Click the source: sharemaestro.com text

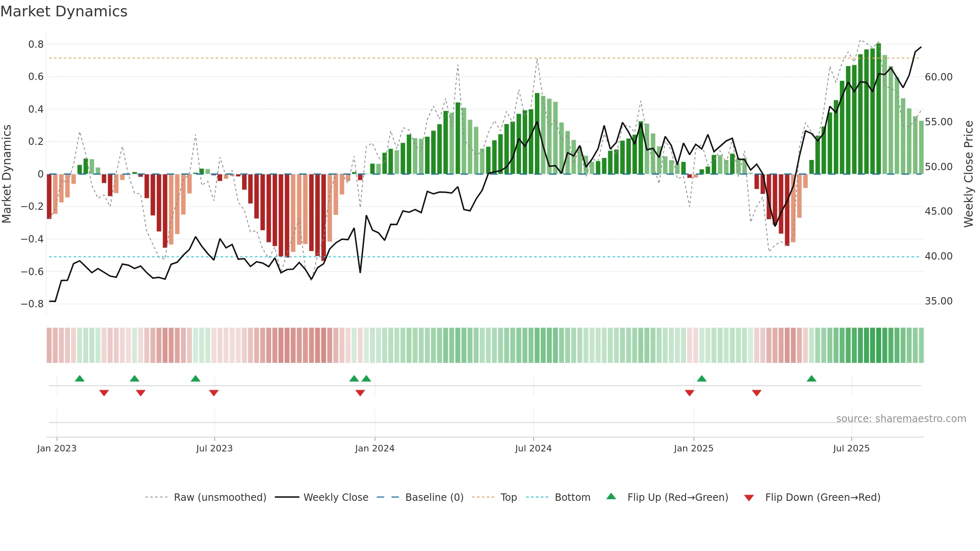coord(901,418)
